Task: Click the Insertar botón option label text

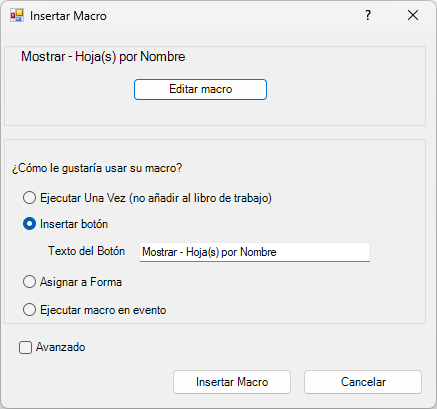Action: 74,224
